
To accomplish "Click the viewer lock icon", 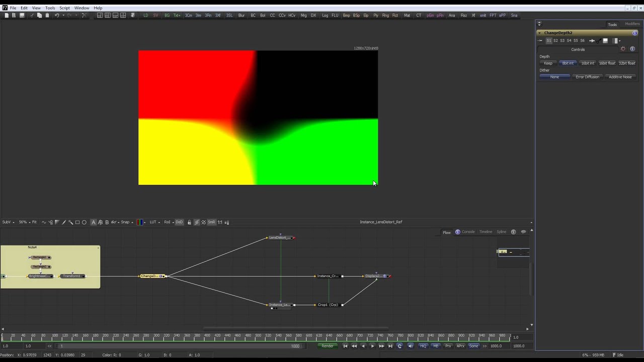I will [190, 222].
